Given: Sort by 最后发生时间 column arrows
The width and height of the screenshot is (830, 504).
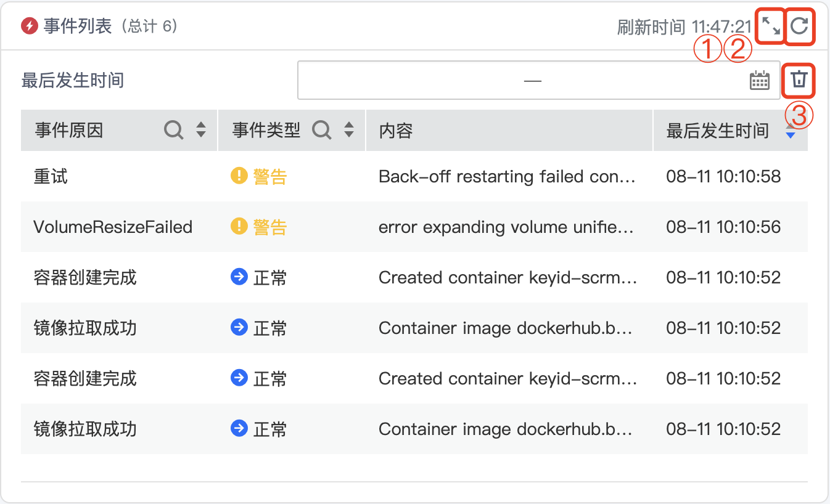Looking at the screenshot, I should (x=791, y=130).
